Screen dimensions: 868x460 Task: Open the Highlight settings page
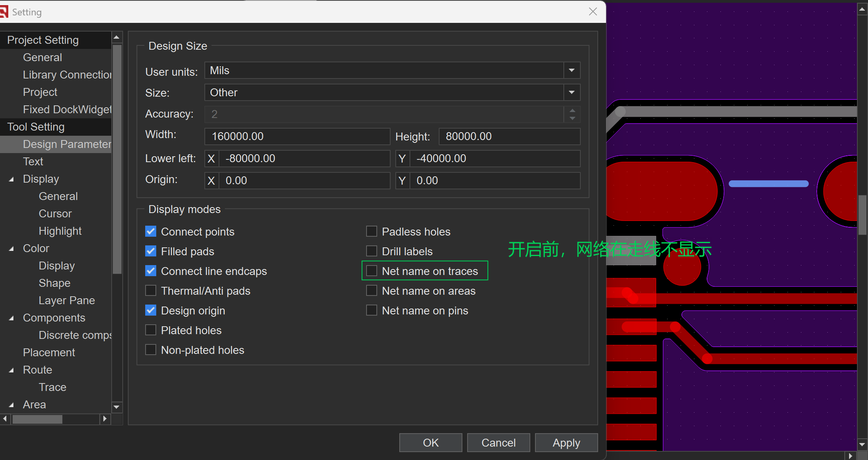[x=60, y=231]
